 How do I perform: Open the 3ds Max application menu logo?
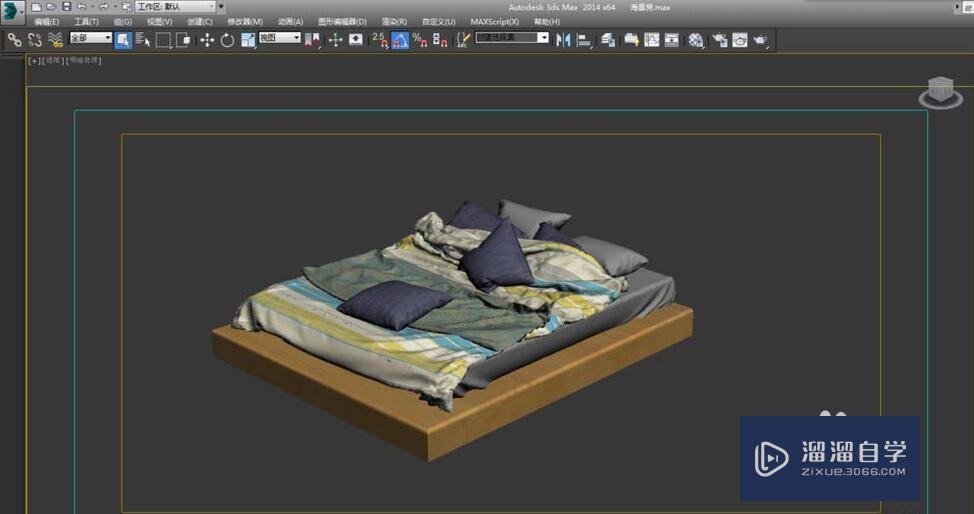coord(11,11)
